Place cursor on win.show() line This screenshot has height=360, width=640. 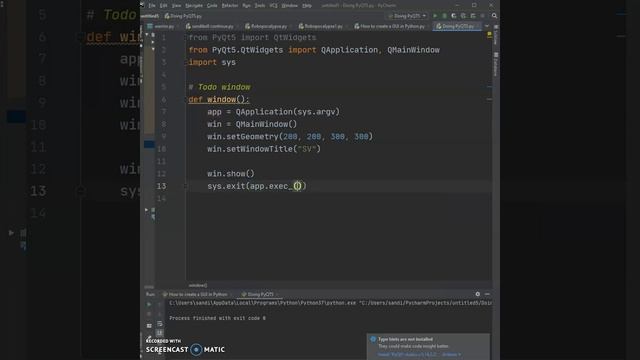tap(231, 174)
